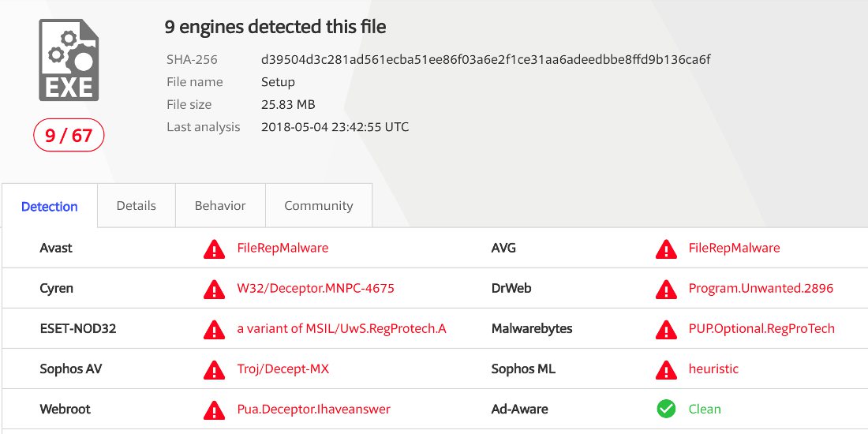868x434 pixels.
Task: Click the Ad-Aware engine name
Action: click(x=519, y=409)
